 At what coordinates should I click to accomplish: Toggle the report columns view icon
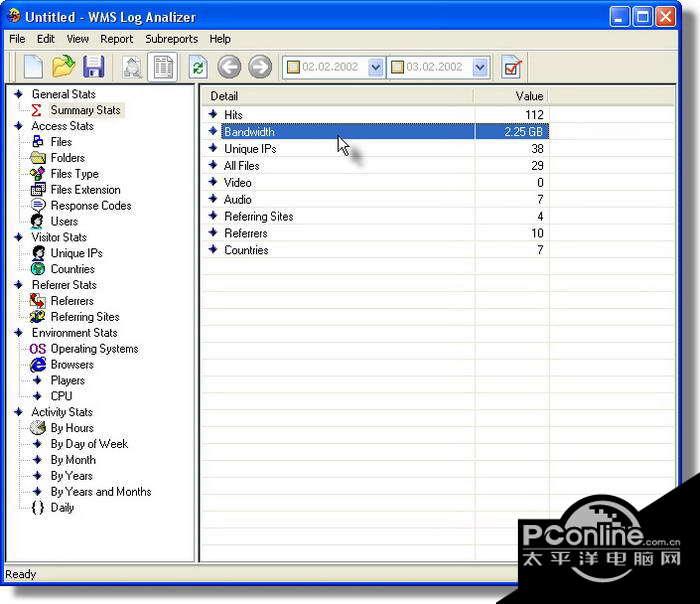coord(163,67)
